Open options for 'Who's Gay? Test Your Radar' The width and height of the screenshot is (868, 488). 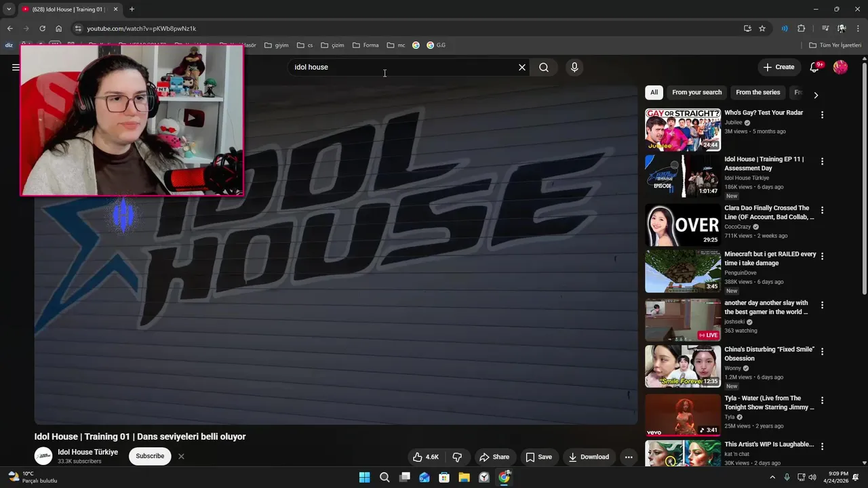tap(822, 115)
